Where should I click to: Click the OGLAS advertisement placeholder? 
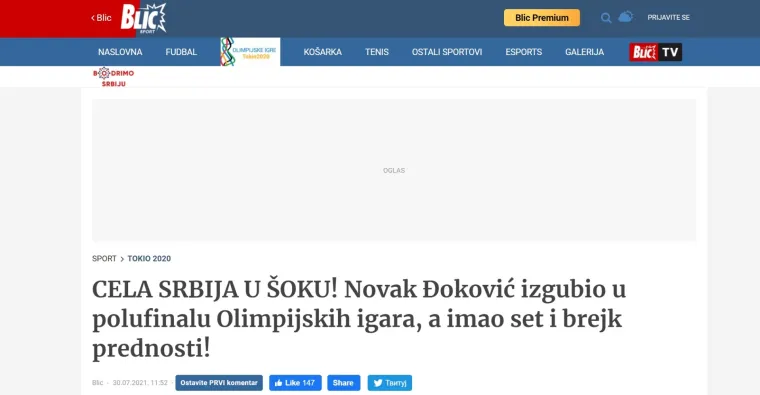[394, 170]
